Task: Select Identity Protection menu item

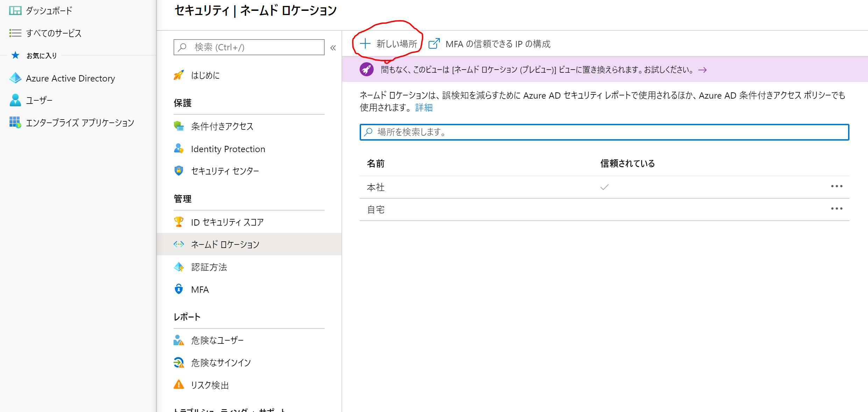Action: coord(228,149)
